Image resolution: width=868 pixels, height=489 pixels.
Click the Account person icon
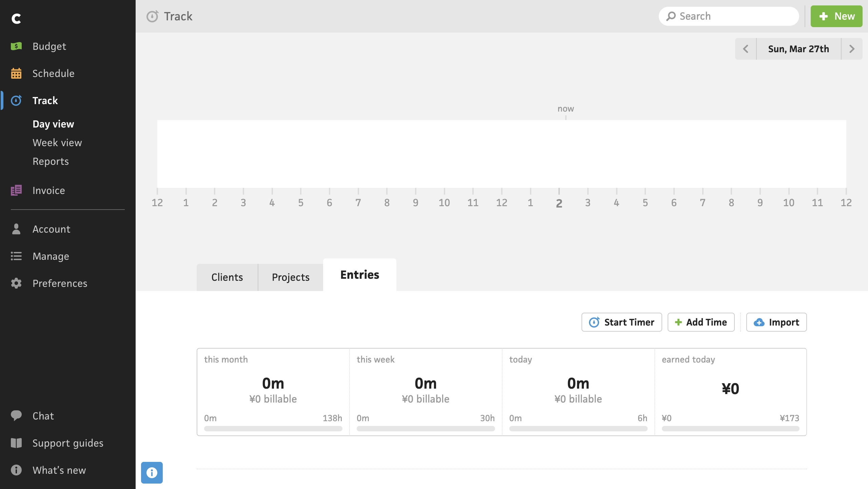[16, 229]
